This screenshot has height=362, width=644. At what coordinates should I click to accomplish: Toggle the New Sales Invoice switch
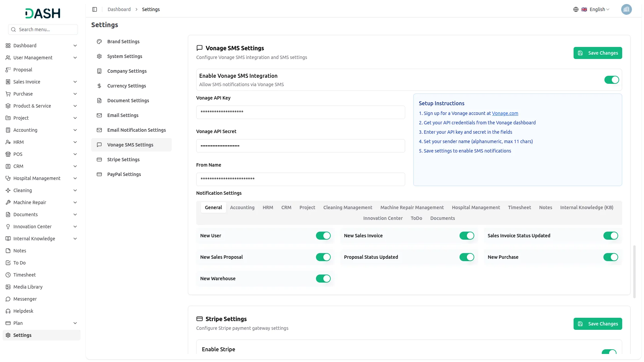pyautogui.click(x=467, y=236)
